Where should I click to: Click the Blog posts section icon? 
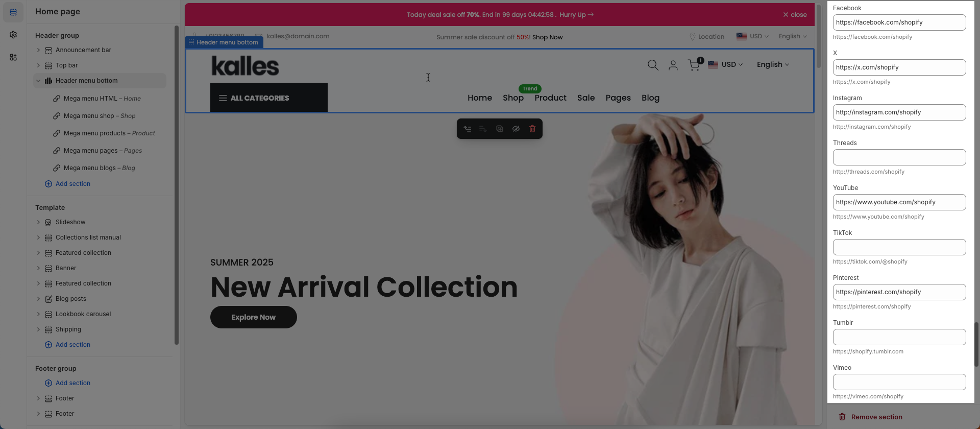[48, 299]
